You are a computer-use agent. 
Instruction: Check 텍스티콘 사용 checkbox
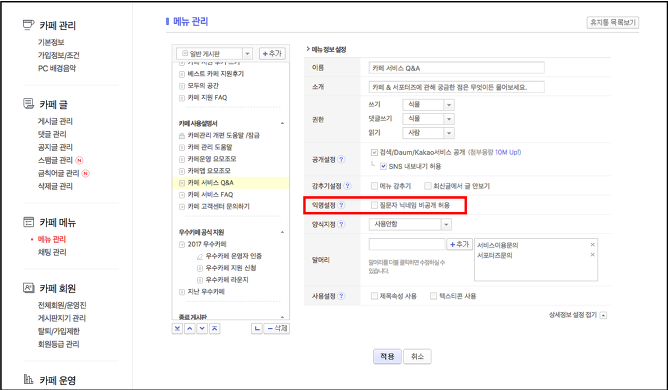click(x=433, y=296)
